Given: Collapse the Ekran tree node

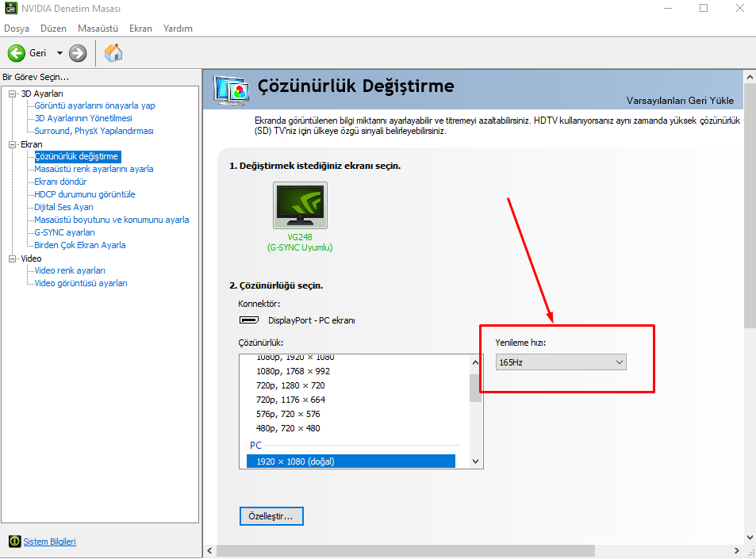Looking at the screenshot, I should (13, 144).
